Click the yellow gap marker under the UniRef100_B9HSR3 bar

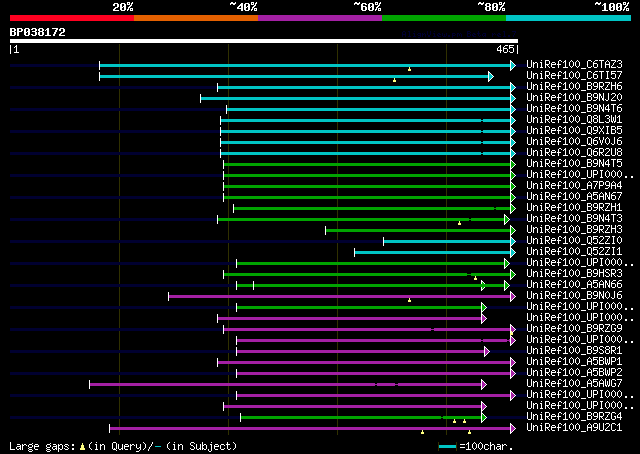(475, 278)
